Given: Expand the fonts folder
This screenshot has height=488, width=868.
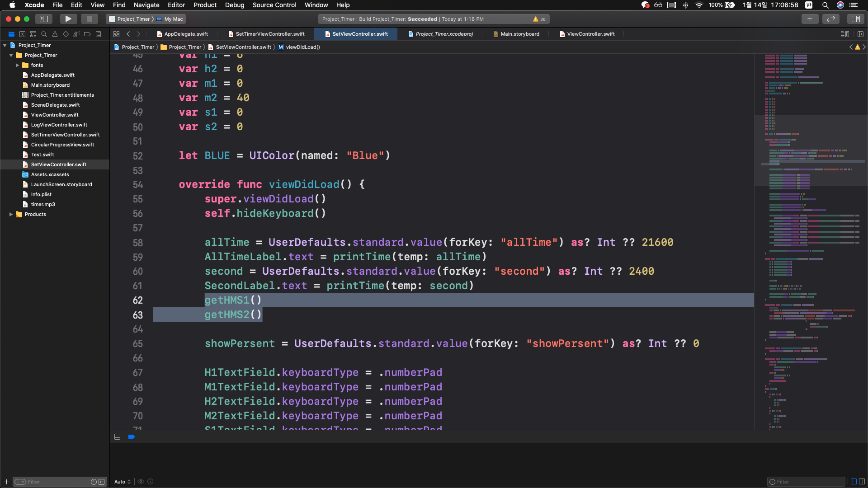Looking at the screenshot, I should (17, 65).
